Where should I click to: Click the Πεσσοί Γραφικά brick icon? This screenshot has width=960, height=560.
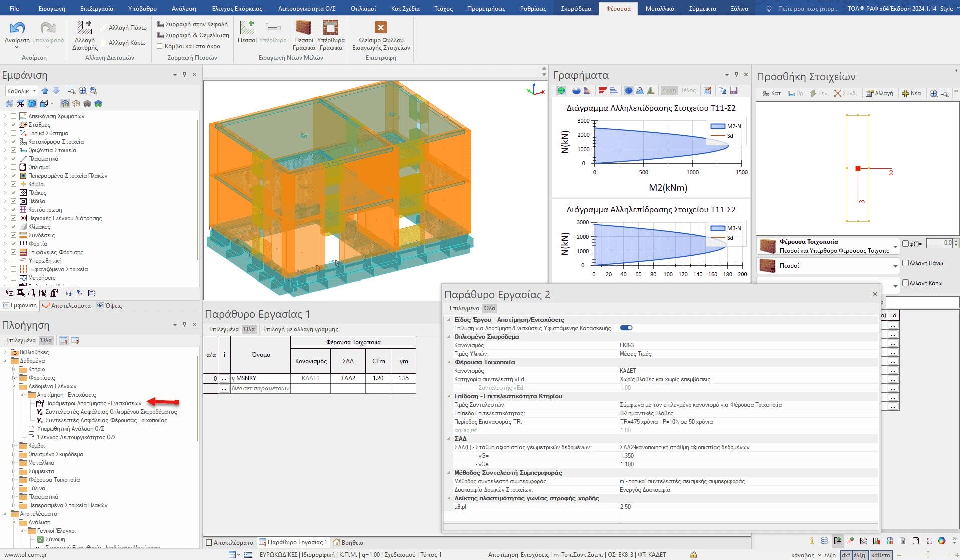(303, 27)
